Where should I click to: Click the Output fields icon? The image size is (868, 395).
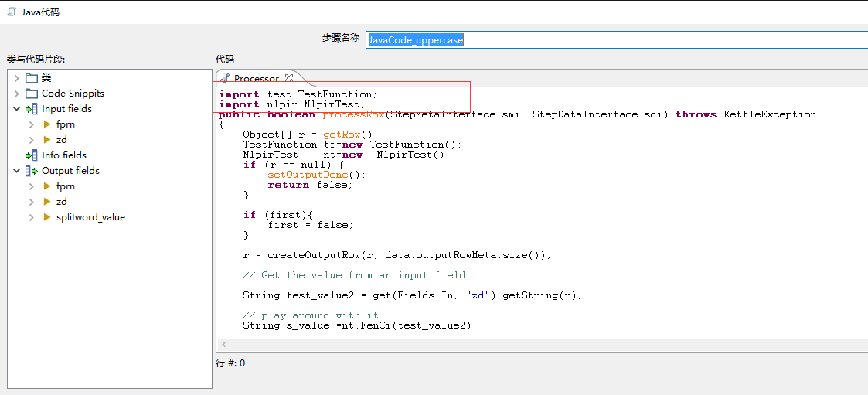pos(32,171)
